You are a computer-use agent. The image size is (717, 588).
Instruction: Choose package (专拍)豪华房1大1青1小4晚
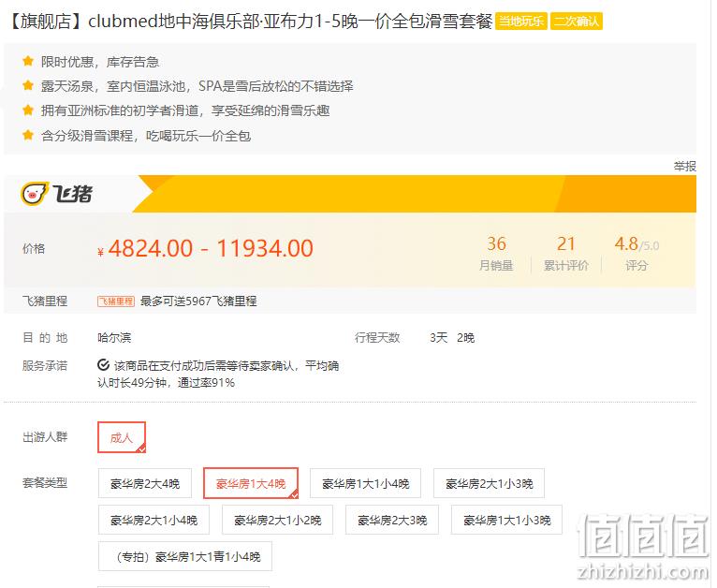(185, 556)
